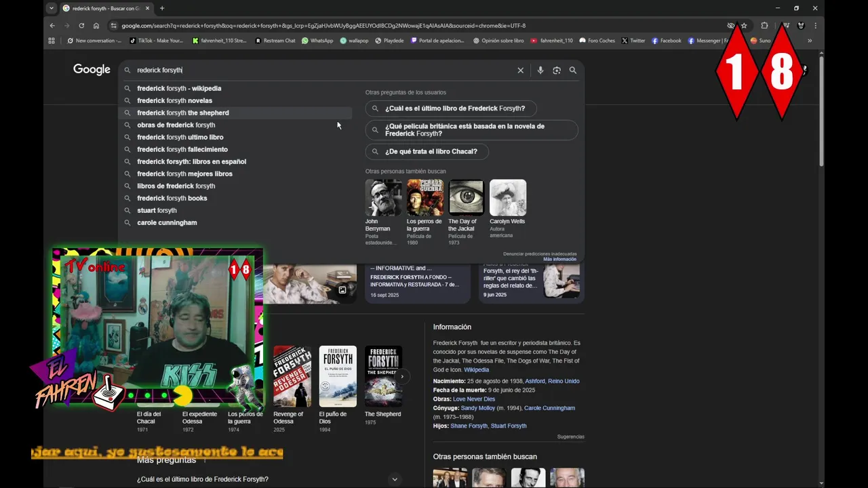Open the Suno bookmark
This screenshot has height=488, width=868.
click(x=760, y=41)
